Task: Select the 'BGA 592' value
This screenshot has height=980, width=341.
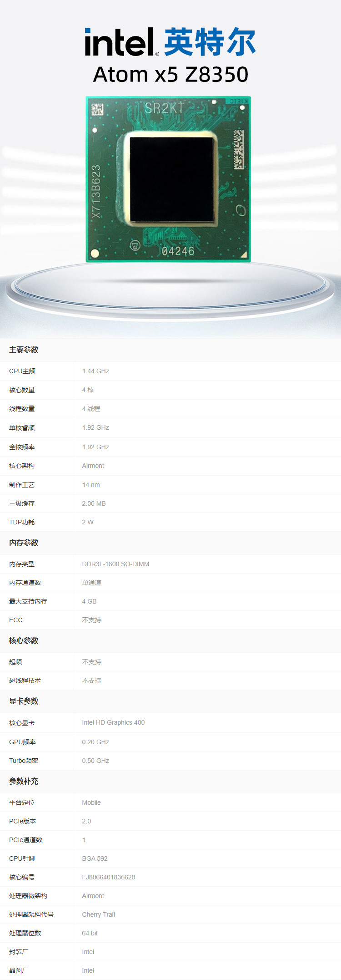Action: coord(95,858)
